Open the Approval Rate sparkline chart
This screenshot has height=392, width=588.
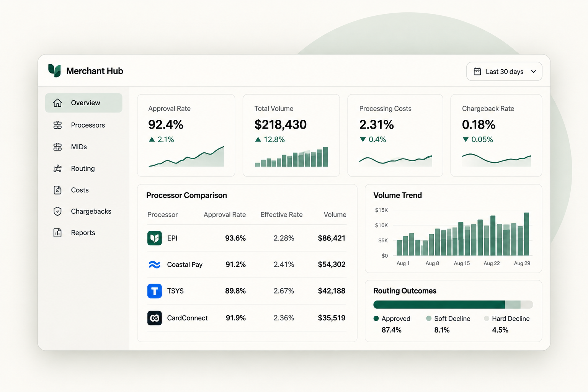tap(186, 156)
